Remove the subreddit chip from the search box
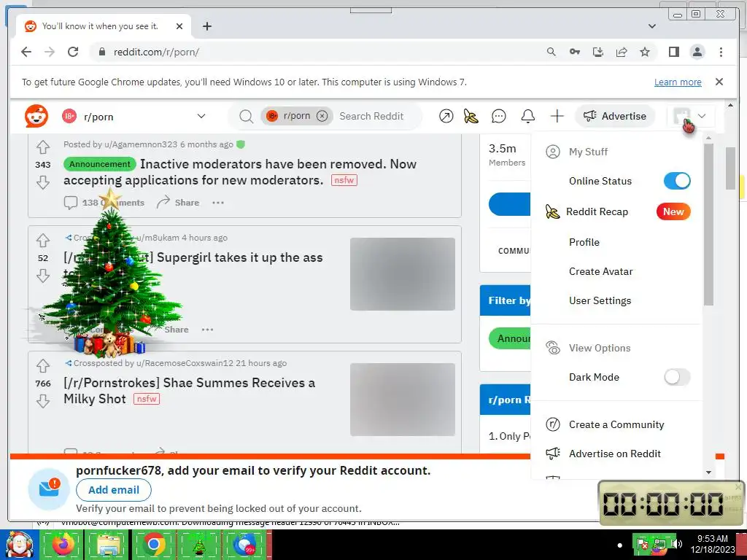This screenshot has width=747, height=560. (322, 116)
